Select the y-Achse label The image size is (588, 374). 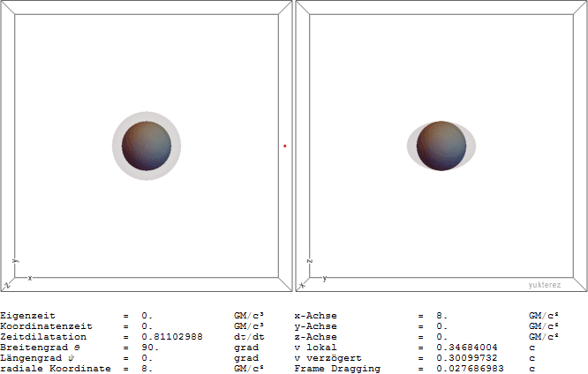tap(315, 325)
